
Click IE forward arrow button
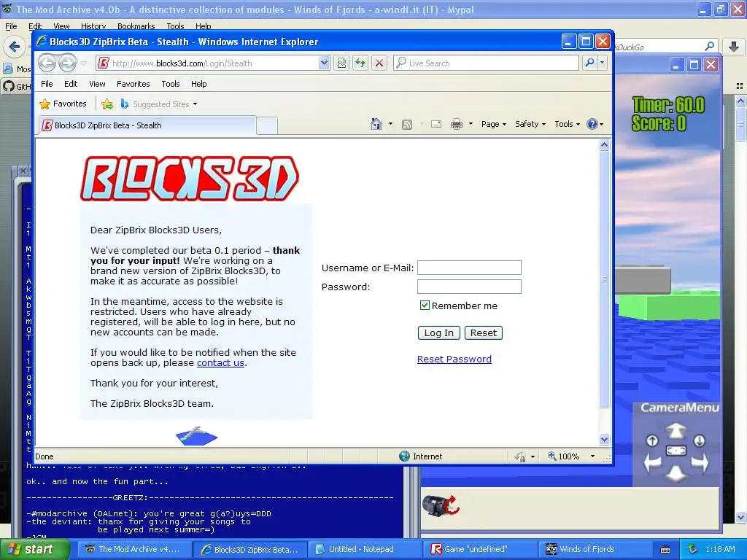pyautogui.click(x=67, y=63)
